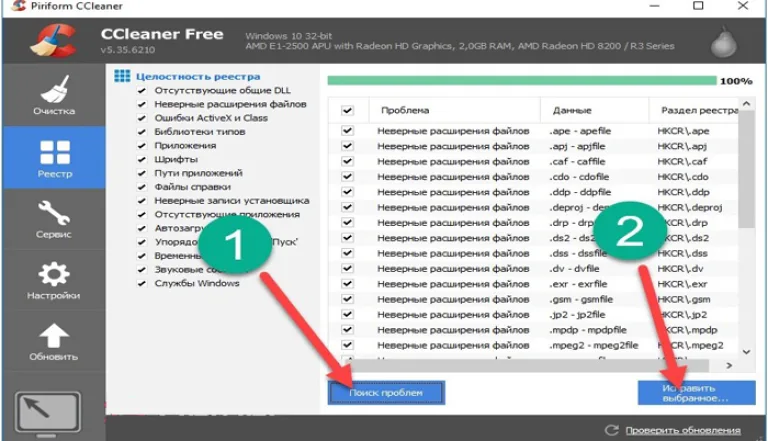This screenshot has height=441, width=768.
Task: Toggle the select-all checkbox in the table header
Action: click(x=347, y=110)
